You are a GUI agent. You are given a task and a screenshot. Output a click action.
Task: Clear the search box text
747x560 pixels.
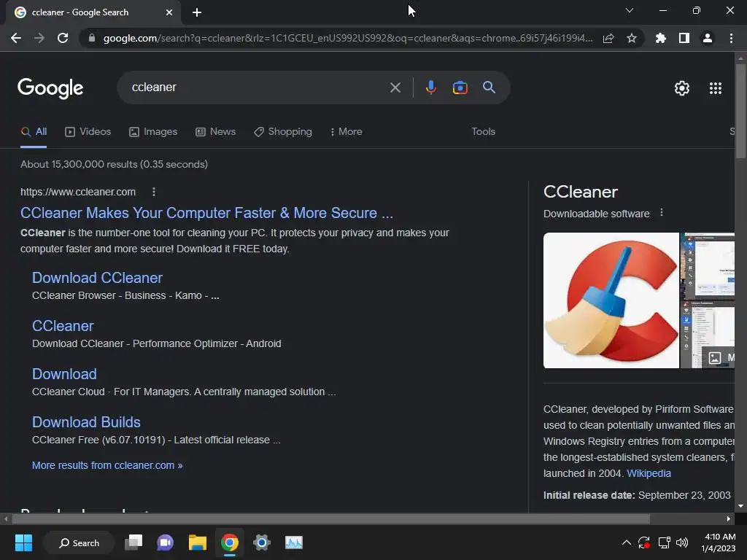point(395,87)
